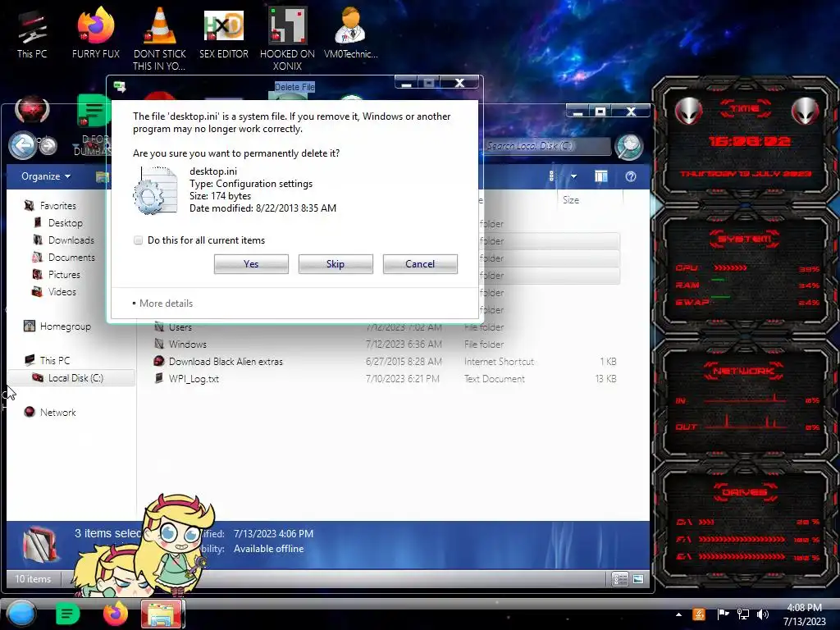
Task: Open the taskbar clock 4:08 PM
Action: coord(804,614)
